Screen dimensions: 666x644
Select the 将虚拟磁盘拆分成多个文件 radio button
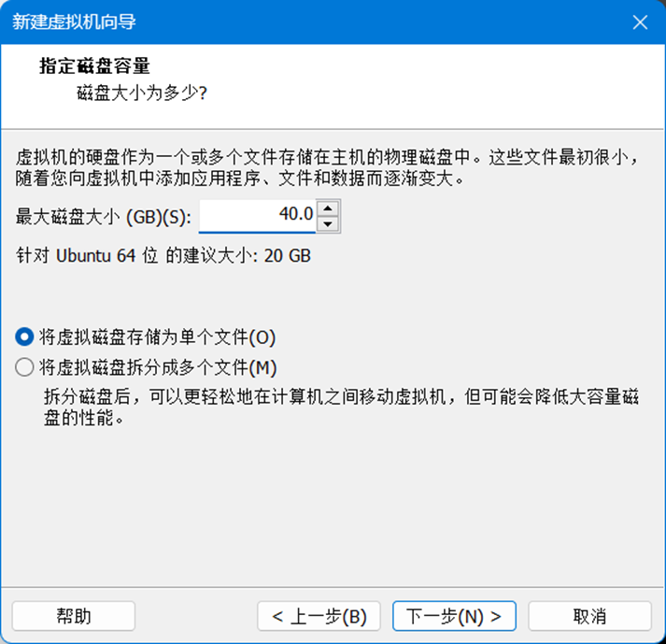pos(24,367)
